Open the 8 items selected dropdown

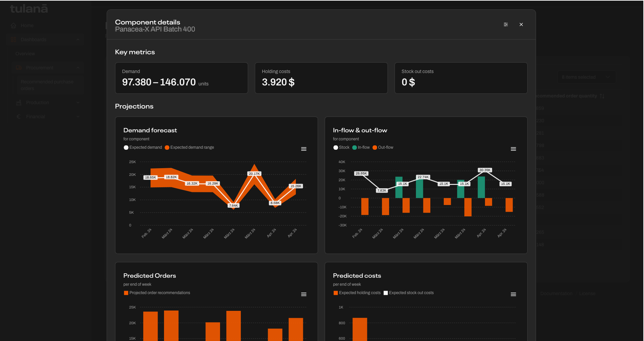586,77
